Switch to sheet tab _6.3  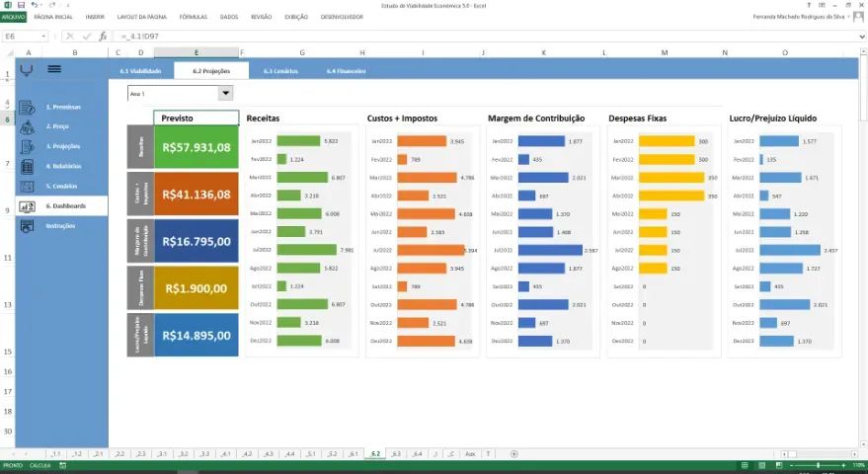[x=396, y=454]
